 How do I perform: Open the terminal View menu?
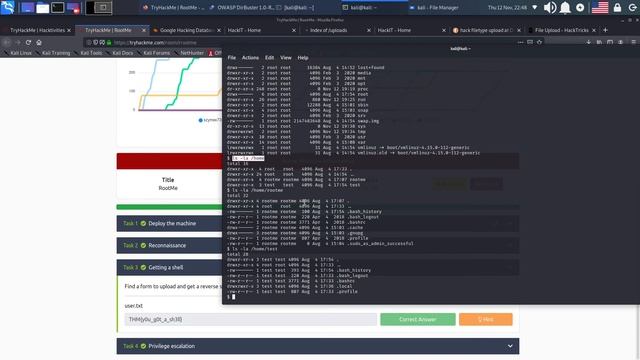(x=286, y=58)
